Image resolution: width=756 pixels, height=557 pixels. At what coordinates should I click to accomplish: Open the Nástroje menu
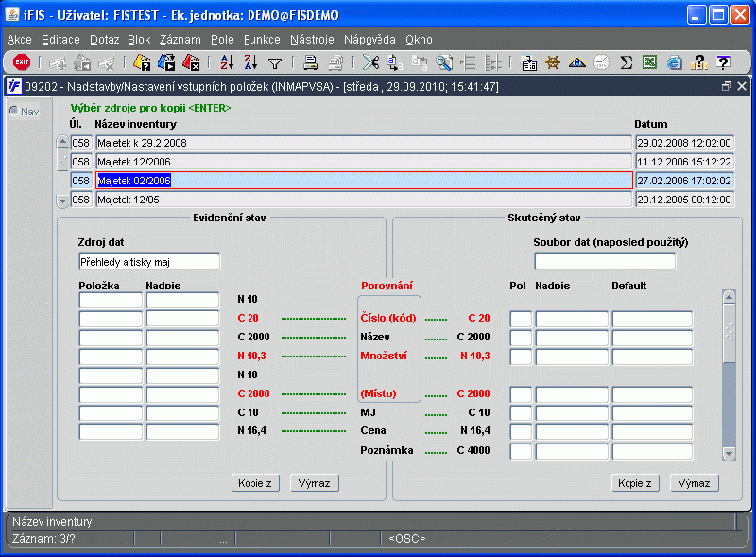point(312,40)
